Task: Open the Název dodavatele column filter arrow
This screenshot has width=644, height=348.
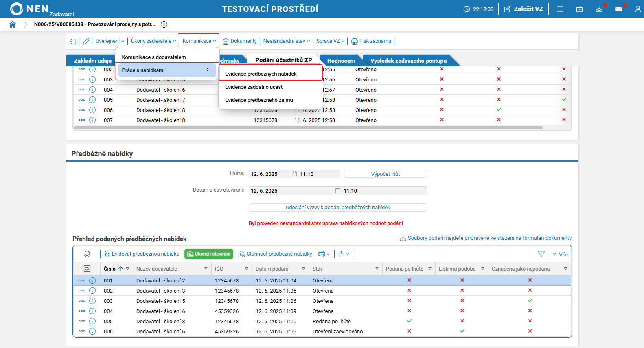Action: tap(206, 269)
